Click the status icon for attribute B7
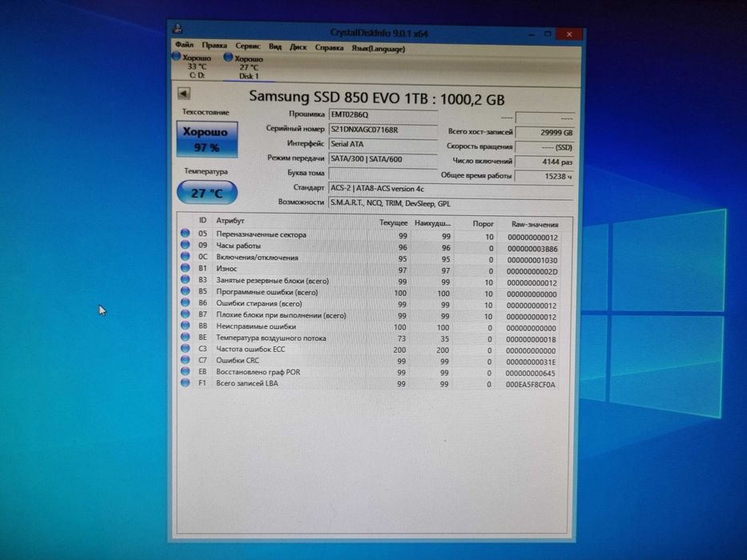The width and height of the screenshot is (747, 560). (185, 314)
